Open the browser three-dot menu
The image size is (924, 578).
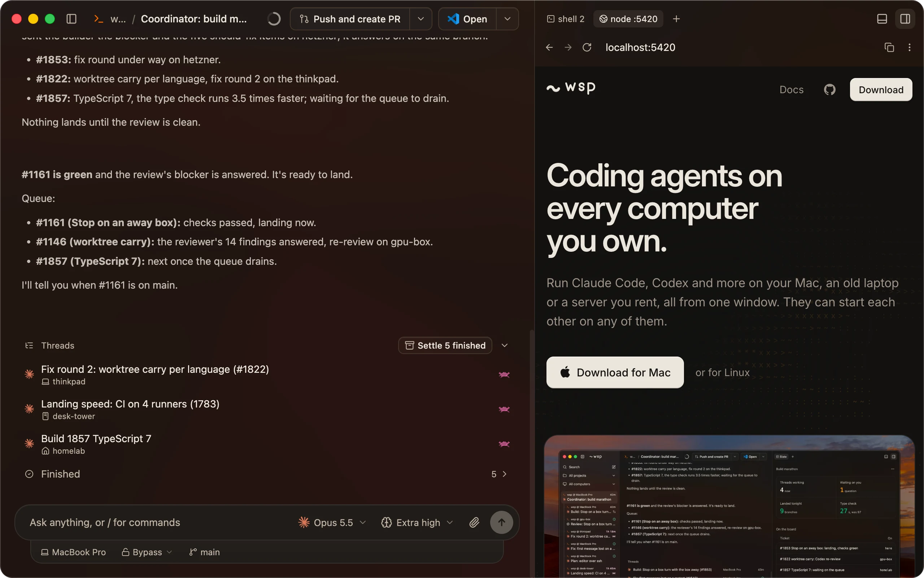tap(910, 47)
